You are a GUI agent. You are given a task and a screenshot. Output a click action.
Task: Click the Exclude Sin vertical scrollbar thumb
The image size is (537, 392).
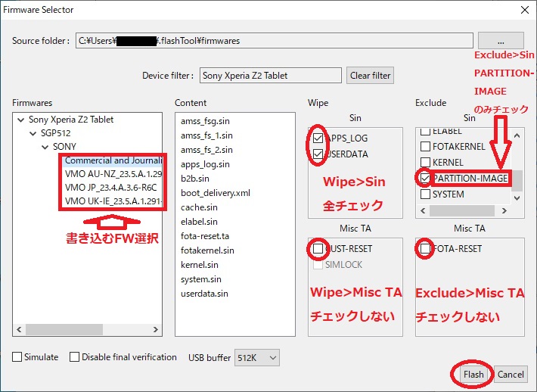click(517, 181)
